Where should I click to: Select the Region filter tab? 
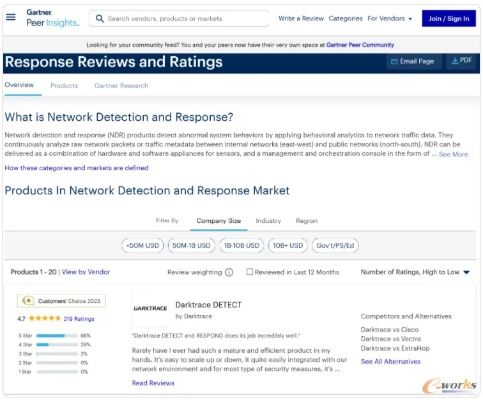pyautogui.click(x=307, y=221)
